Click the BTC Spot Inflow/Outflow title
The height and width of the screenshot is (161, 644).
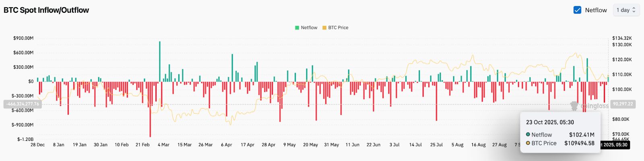(x=46, y=10)
